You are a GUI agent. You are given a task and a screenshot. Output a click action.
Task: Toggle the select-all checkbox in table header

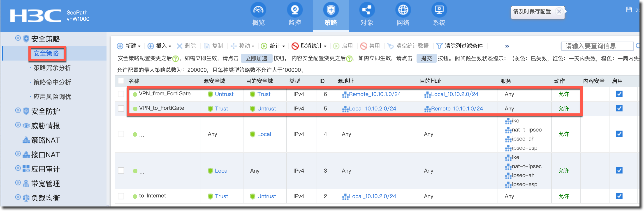[121, 81]
